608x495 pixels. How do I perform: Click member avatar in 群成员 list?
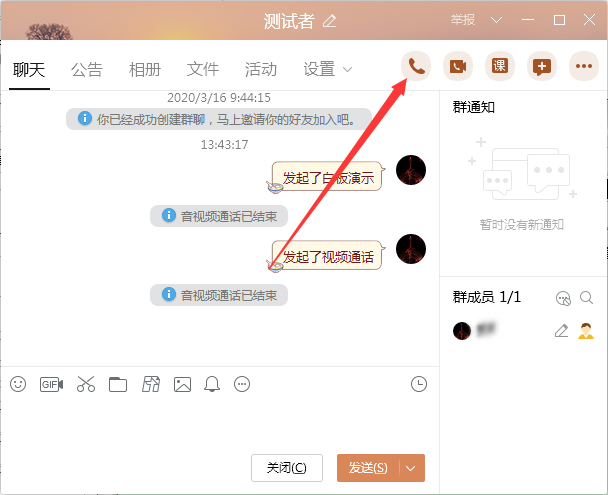click(462, 331)
